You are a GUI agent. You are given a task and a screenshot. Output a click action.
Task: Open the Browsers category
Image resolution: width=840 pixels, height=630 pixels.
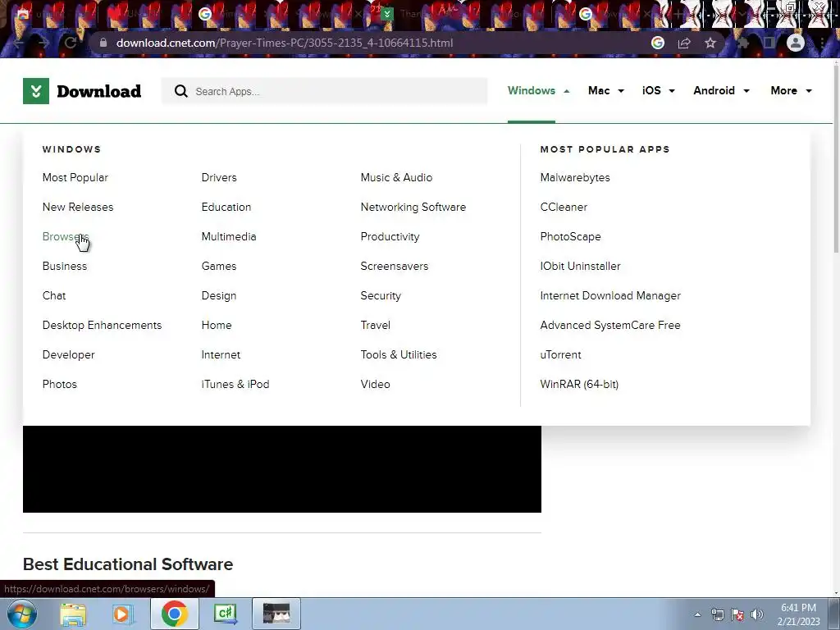[x=66, y=236]
